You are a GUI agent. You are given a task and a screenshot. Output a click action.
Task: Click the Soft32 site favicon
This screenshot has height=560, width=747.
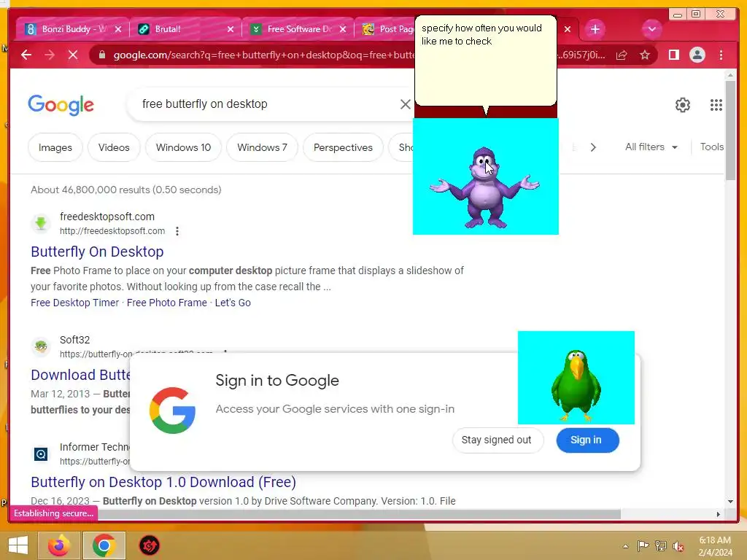tap(41, 346)
